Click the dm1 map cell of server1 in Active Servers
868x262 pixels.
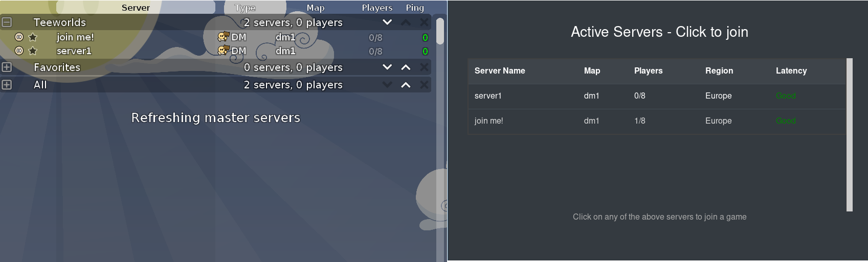(x=591, y=96)
